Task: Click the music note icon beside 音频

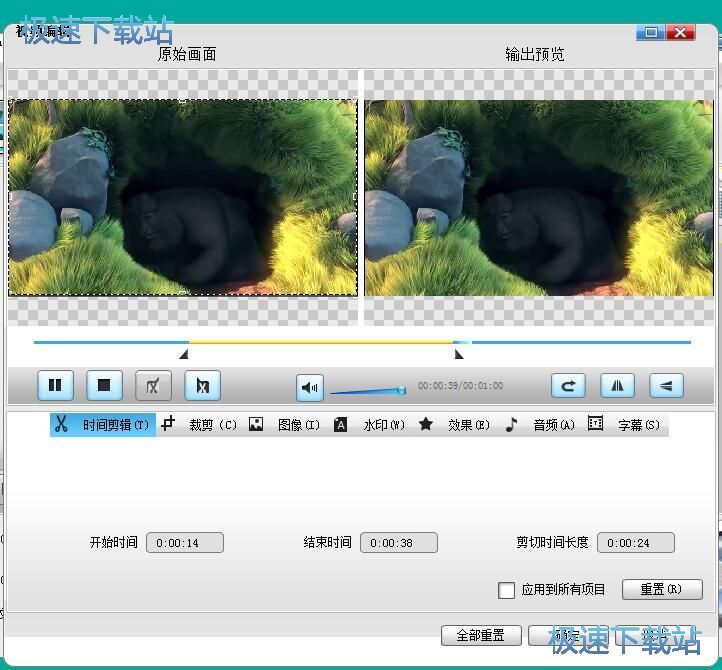Action: pos(511,424)
